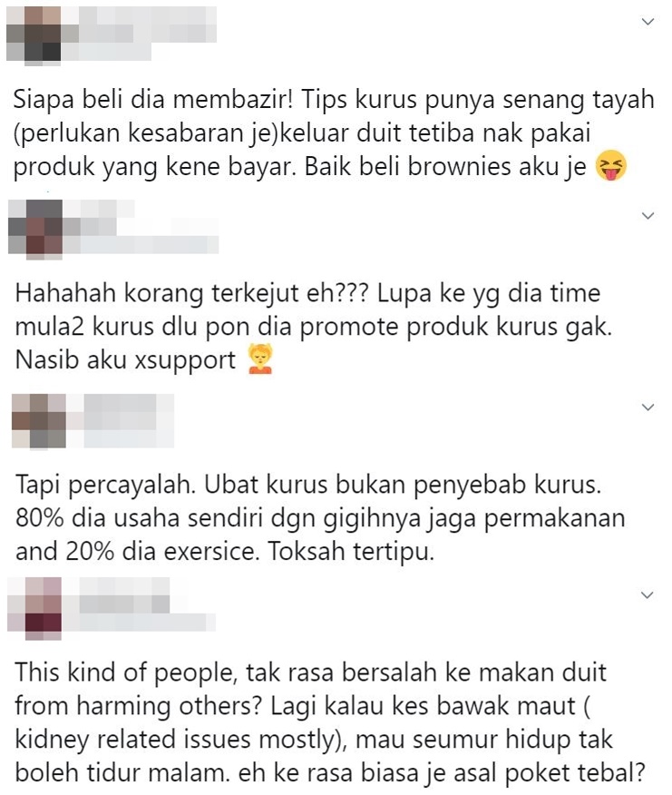
Task: Click the blurred handle line of the brownies tweet author
Action: (106, 52)
